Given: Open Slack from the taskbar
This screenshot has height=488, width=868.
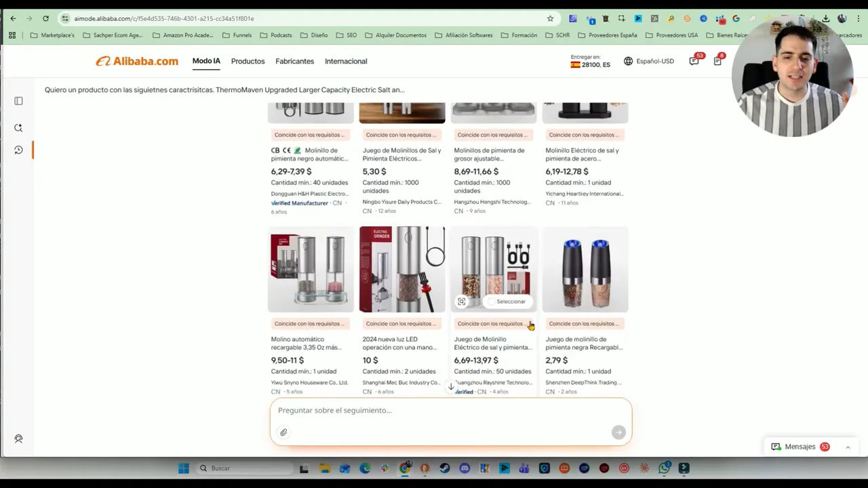Looking at the screenshot, I should click(x=384, y=468).
